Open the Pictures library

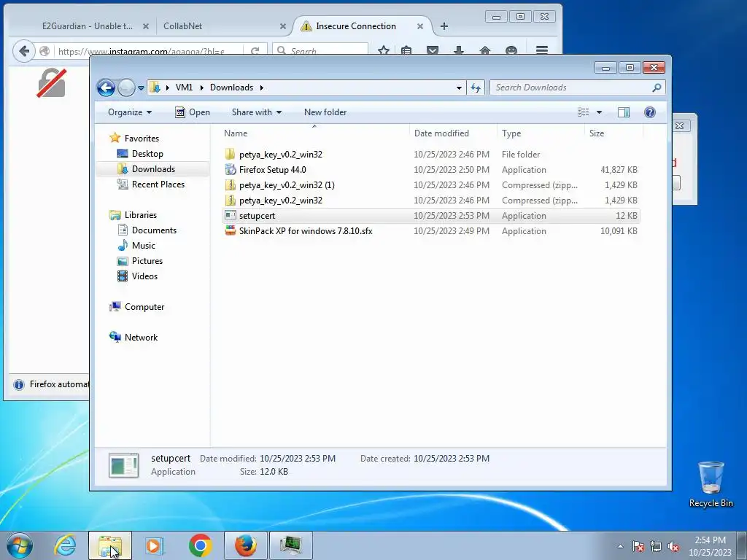(147, 261)
